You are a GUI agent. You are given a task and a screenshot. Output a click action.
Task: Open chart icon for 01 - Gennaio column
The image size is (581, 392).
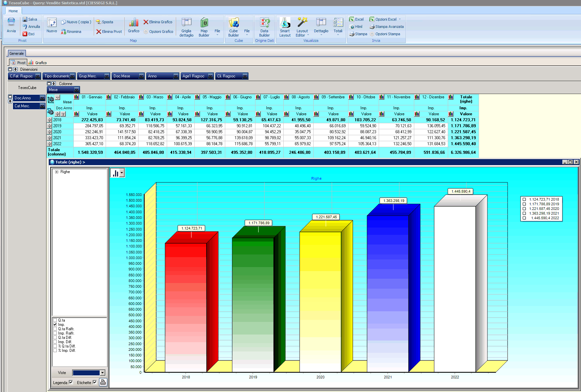[x=76, y=97]
